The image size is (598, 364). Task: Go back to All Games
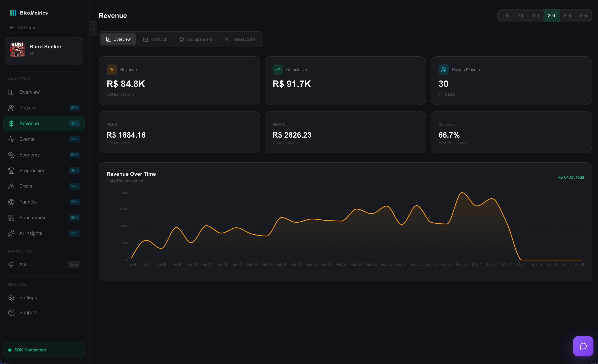tap(24, 28)
